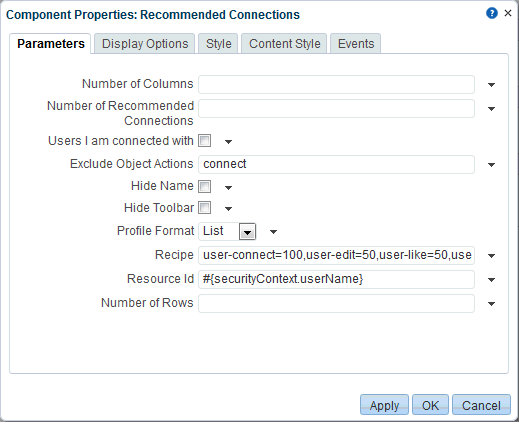Image resolution: width=519 pixels, height=434 pixels.
Task: Open the help icon in dialog header
Action: [492, 13]
